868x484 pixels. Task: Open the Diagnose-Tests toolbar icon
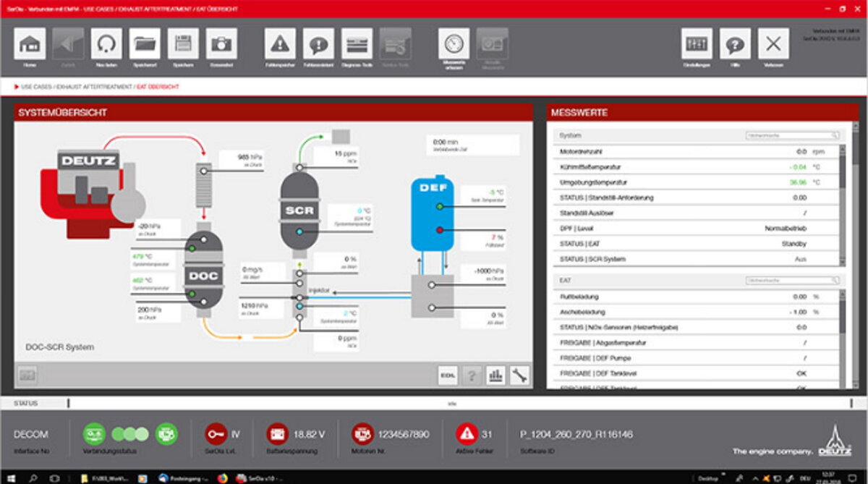click(357, 43)
